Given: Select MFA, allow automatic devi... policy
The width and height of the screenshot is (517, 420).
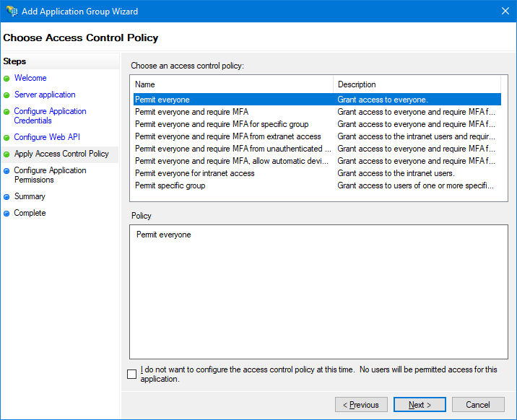Looking at the screenshot, I should pos(317,161).
